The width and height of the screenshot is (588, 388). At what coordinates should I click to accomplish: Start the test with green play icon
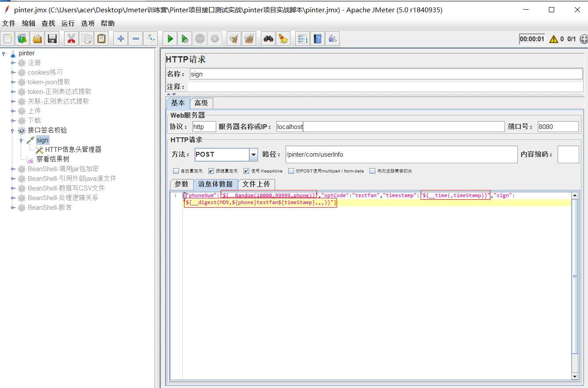tap(170, 39)
